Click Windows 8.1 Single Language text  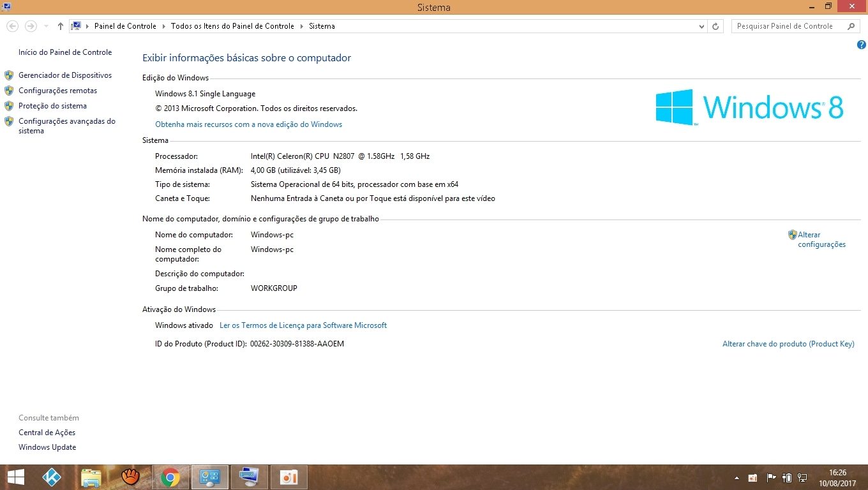205,94
